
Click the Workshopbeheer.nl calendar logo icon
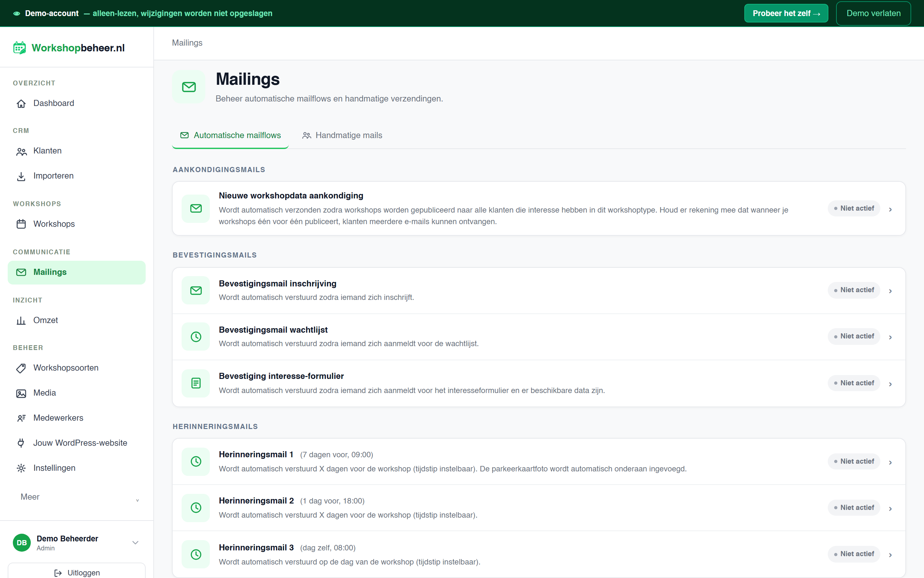tap(20, 48)
